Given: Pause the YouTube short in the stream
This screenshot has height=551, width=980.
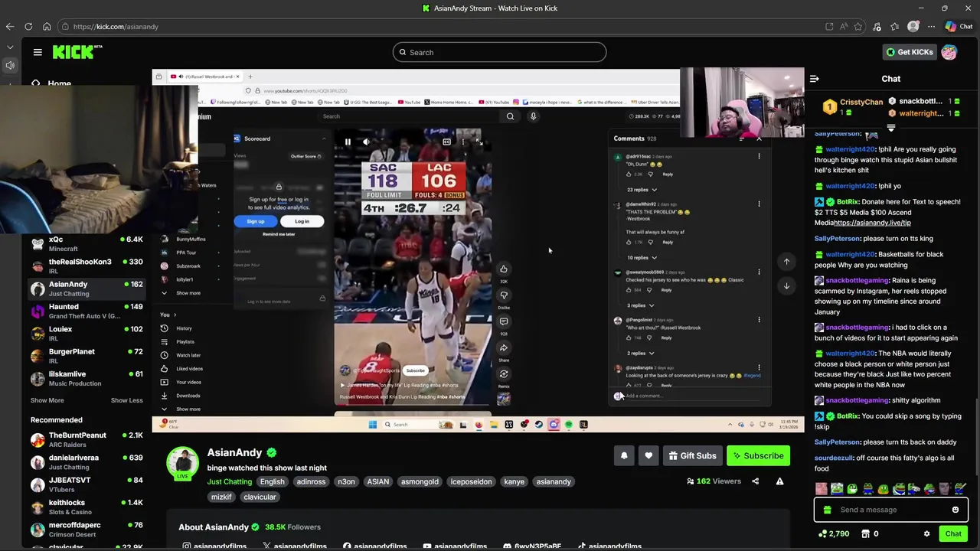Looking at the screenshot, I should point(348,142).
